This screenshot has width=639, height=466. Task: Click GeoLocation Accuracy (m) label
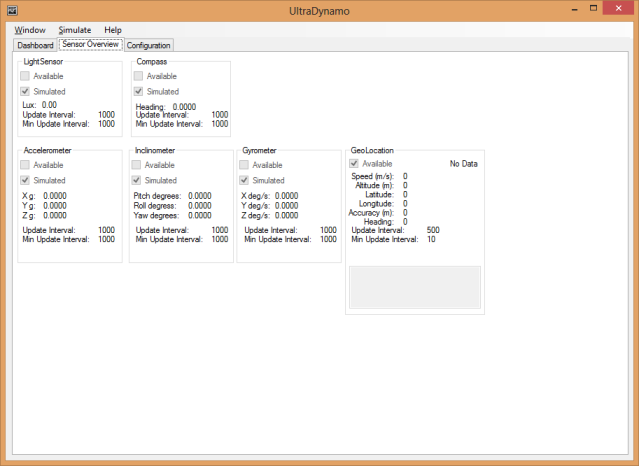(x=371, y=213)
